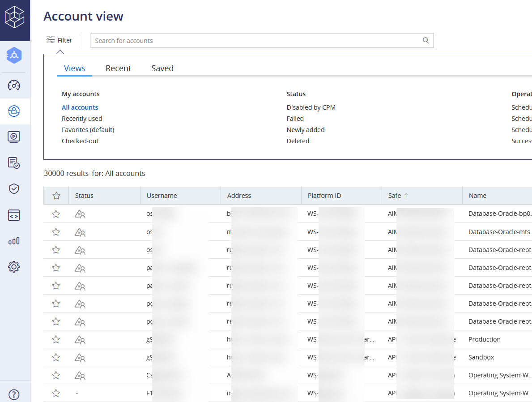
Task: Click status icon in Database-Oracle-mts row
Action: (x=80, y=232)
